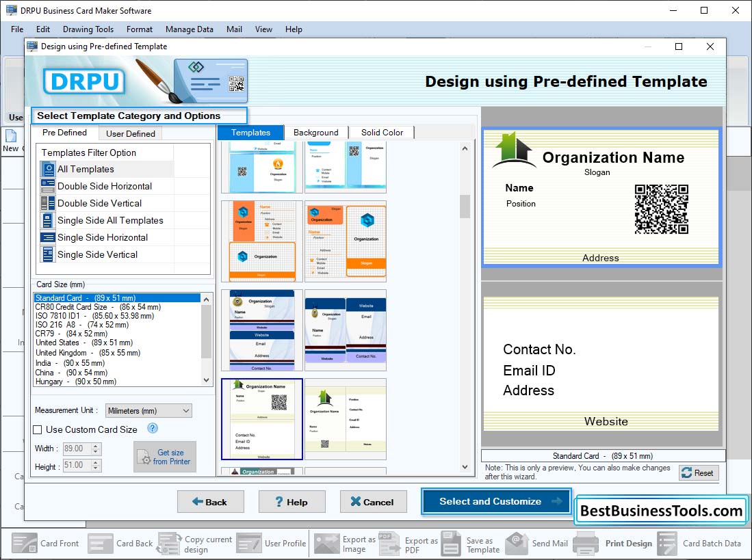This screenshot has width=752, height=560.
Task: Click card size list scroll up arrow
Action: (206, 299)
